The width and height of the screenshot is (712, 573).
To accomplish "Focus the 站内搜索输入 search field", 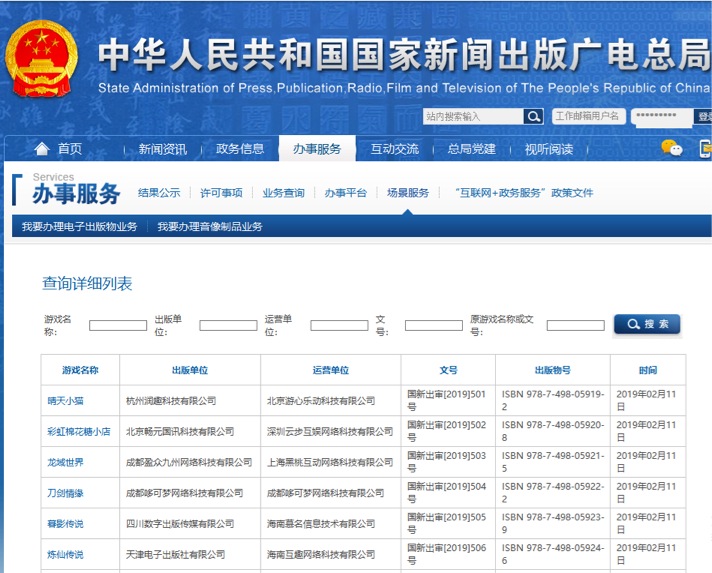I will [473, 117].
